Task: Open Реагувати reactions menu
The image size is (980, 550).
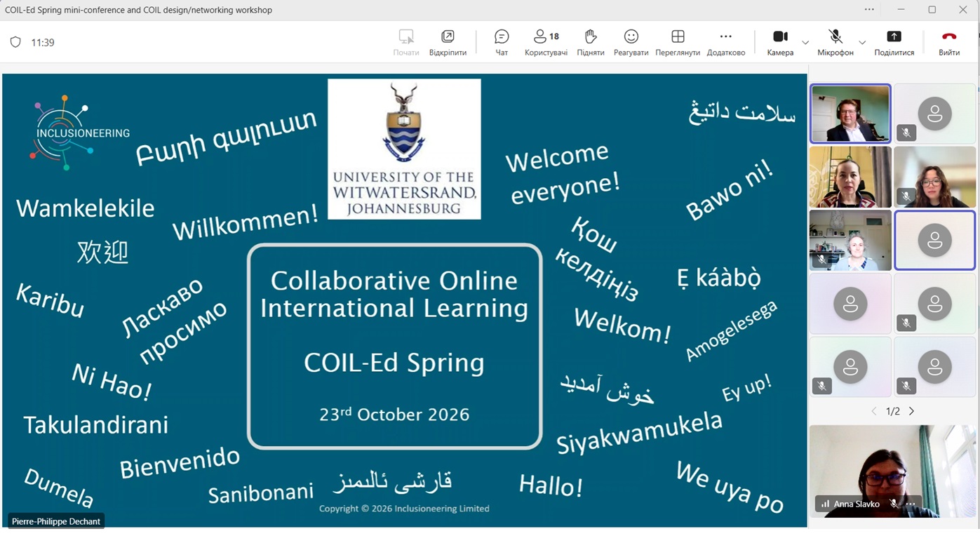Action: coord(631,43)
